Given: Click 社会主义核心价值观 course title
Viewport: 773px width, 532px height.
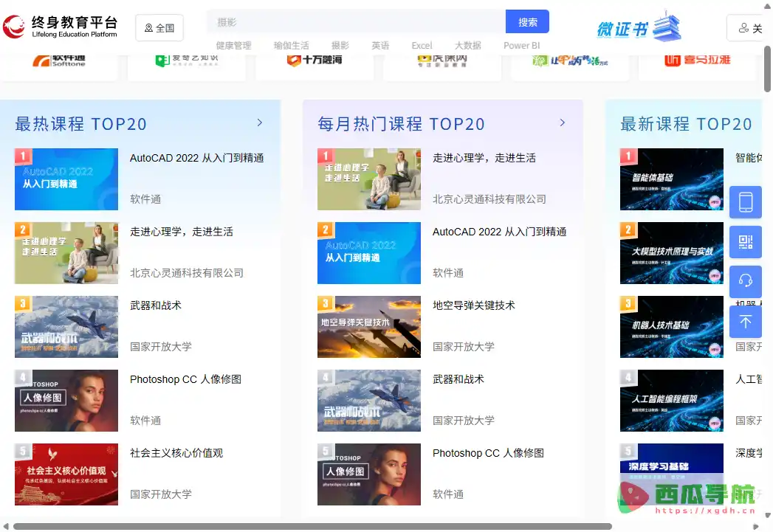Looking at the screenshot, I should (x=176, y=454).
